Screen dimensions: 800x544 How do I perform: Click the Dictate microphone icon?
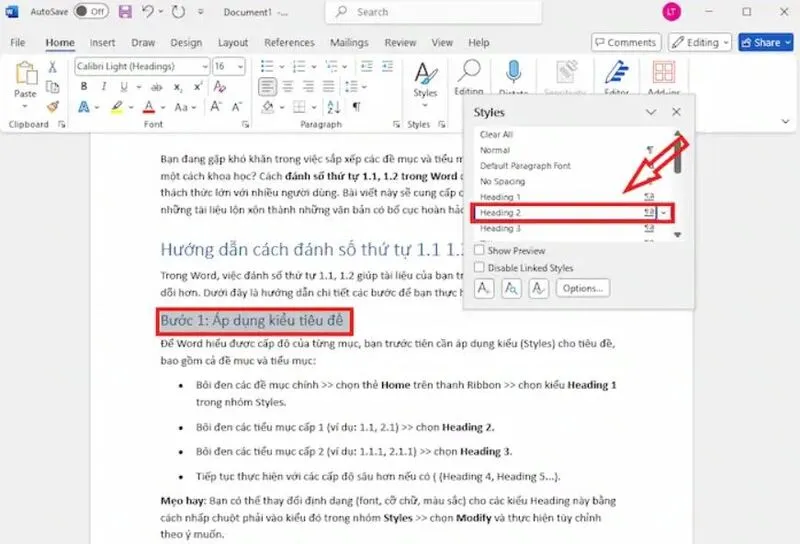(513, 71)
